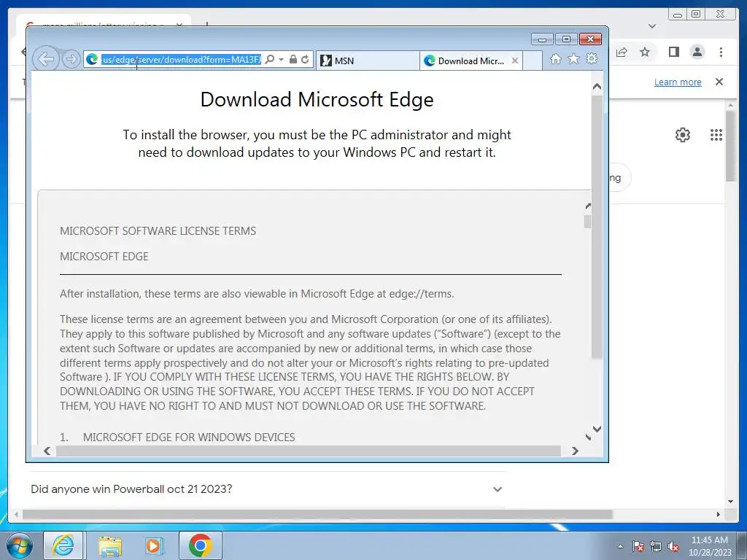Viewport: 747px width, 560px height.
Task: Open Google quick settings gear
Action: pos(683,135)
